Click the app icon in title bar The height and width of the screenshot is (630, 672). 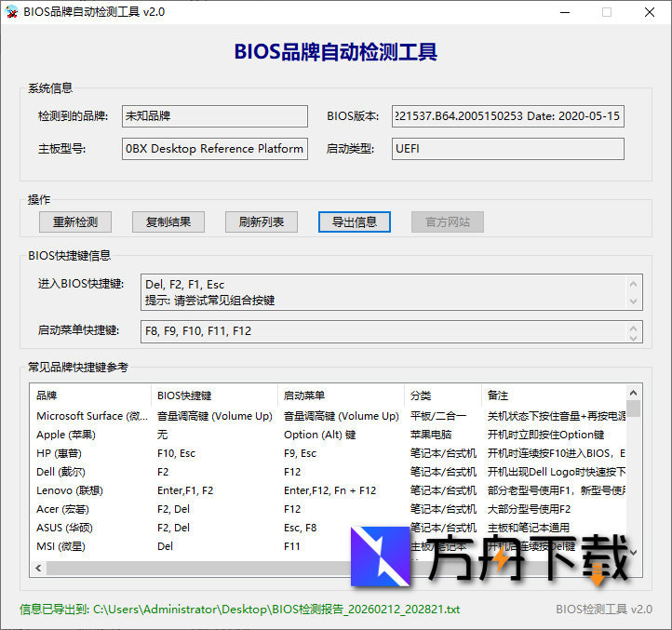[11, 11]
